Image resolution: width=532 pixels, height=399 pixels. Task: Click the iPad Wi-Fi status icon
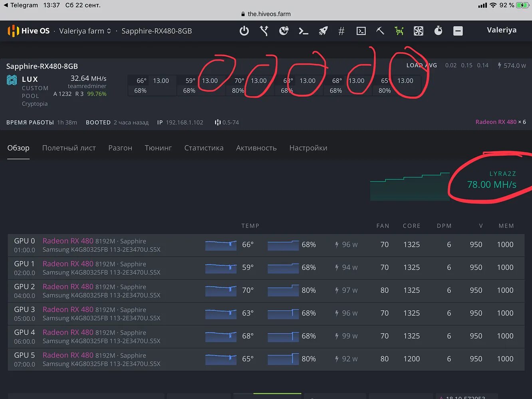(493, 5)
